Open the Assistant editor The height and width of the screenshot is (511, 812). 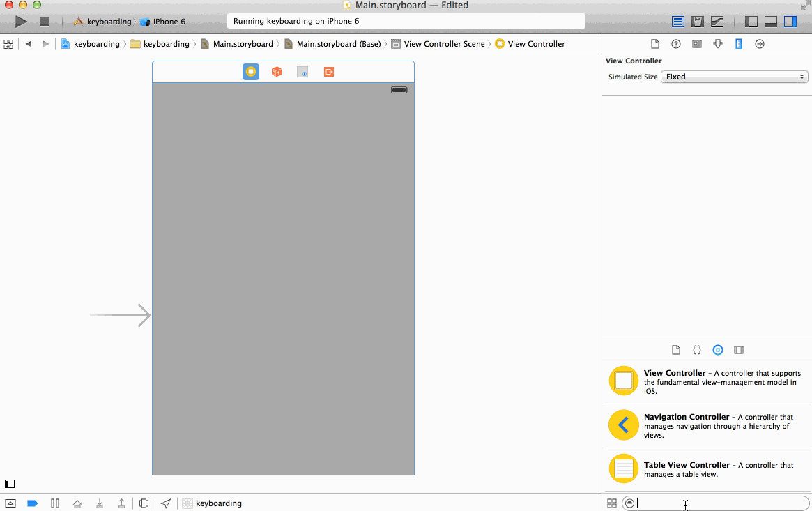(x=698, y=21)
